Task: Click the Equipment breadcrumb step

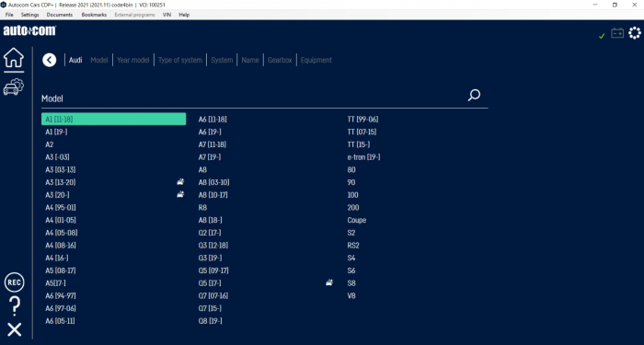Action: [316, 60]
